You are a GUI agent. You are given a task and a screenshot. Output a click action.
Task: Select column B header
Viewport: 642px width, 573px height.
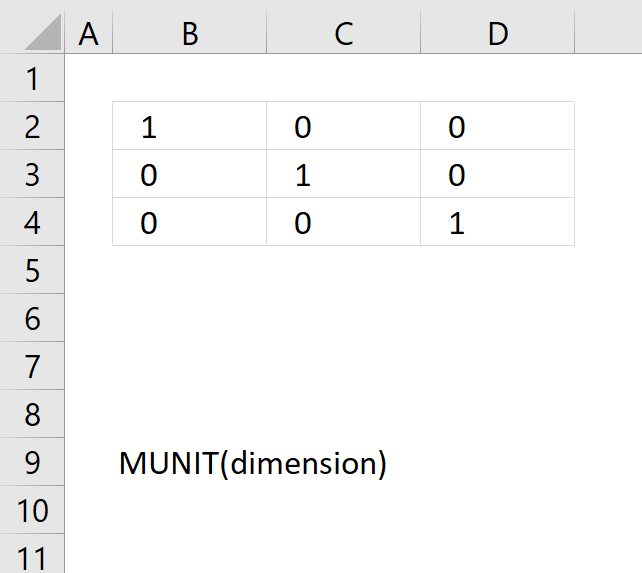coord(190,31)
